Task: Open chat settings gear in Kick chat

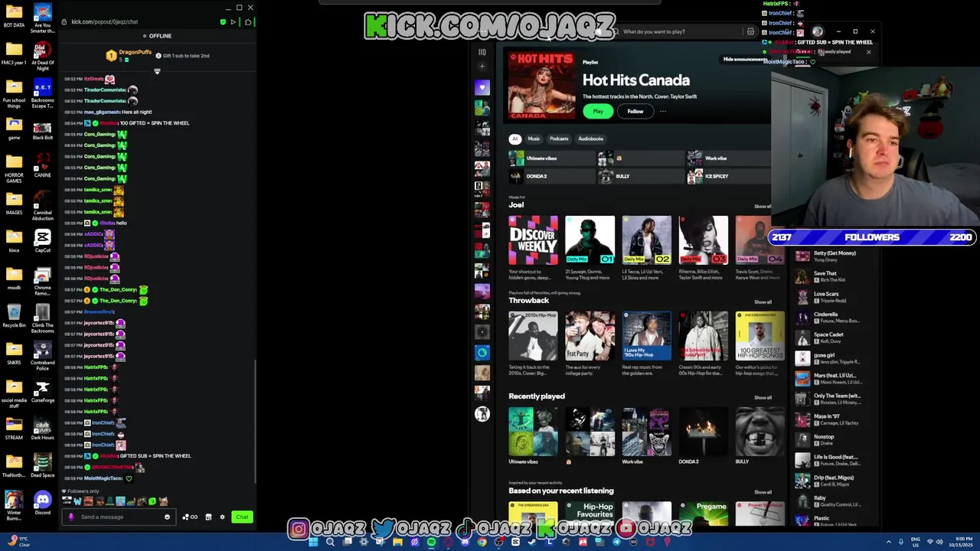Action: coord(223,517)
